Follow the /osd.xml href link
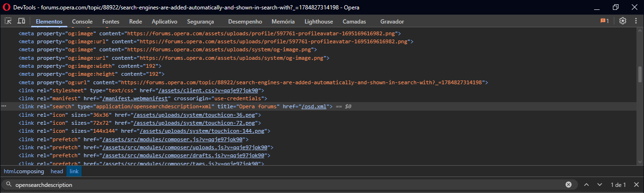 click(314, 107)
